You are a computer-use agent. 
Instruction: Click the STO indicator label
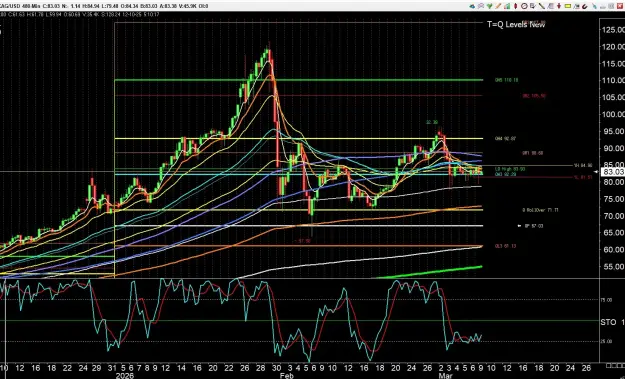tap(608, 322)
